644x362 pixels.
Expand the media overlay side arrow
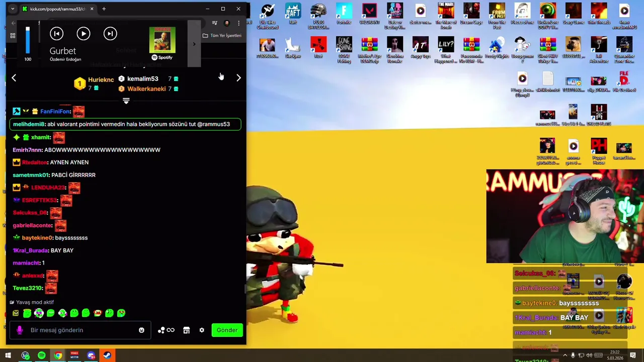click(194, 44)
